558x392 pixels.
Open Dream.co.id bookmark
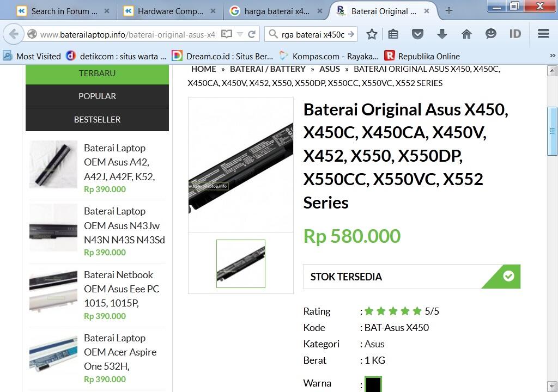tap(222, 56)
